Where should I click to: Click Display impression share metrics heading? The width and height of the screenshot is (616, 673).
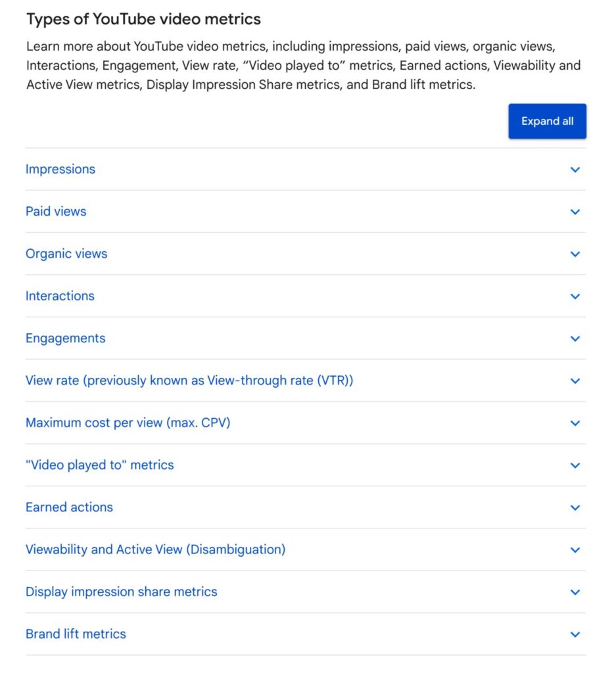(122, 592)
